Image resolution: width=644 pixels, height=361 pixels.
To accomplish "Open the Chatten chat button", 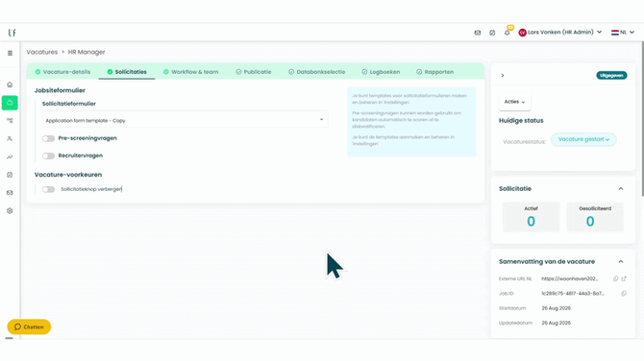I will (x=29, y=327).
